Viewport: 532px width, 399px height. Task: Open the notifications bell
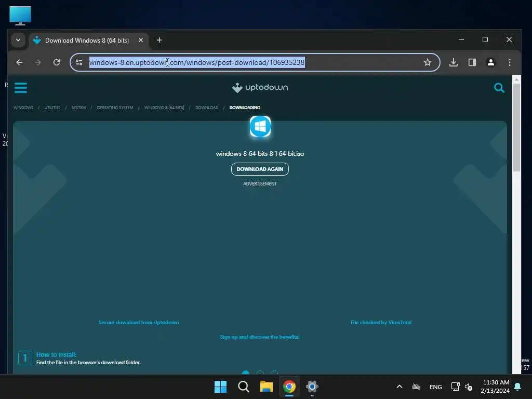click(518, 387)
